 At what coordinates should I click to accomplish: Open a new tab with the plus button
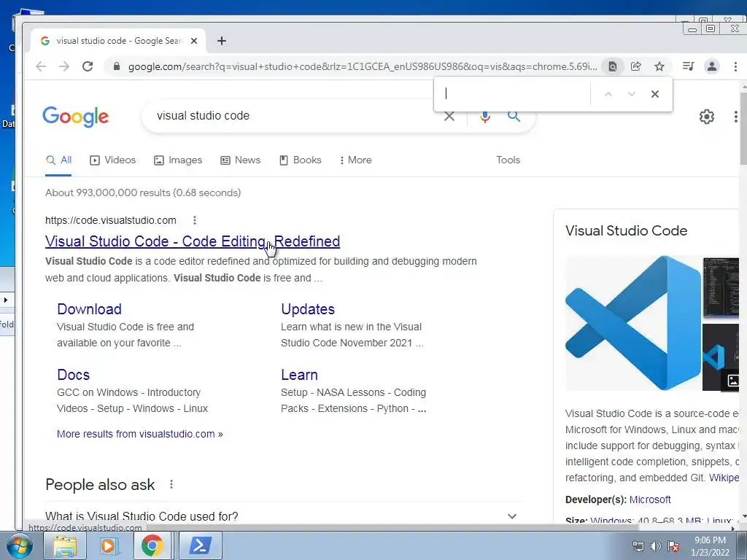tap(222, 41)
